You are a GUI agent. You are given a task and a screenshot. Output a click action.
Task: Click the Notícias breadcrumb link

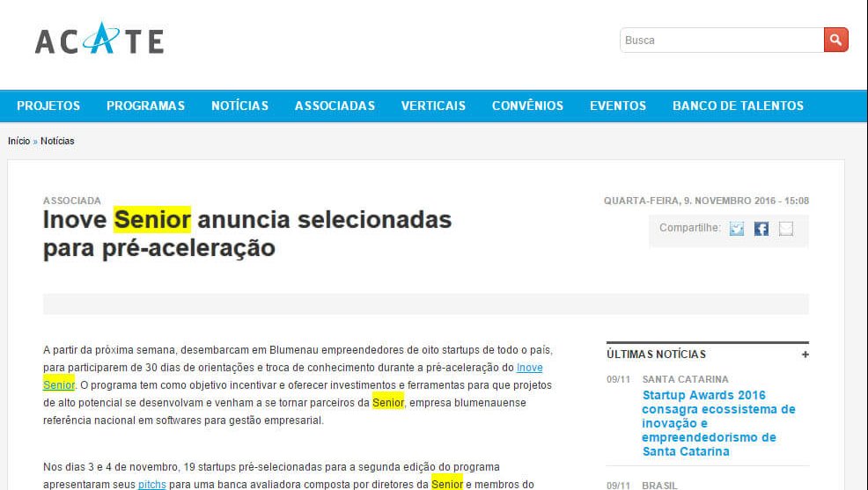(x=57, y=141)
